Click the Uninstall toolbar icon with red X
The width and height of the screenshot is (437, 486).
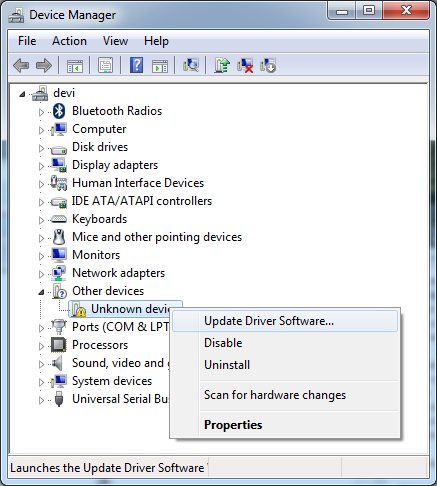tap(245, 65)
